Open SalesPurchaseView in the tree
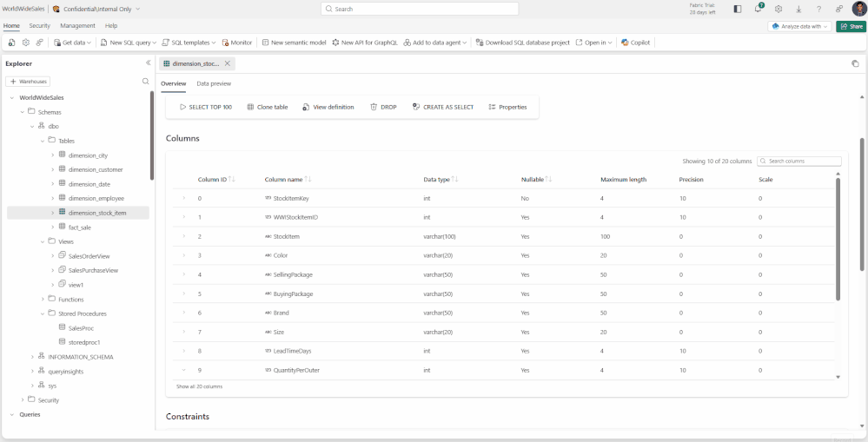 coord(93,271)
